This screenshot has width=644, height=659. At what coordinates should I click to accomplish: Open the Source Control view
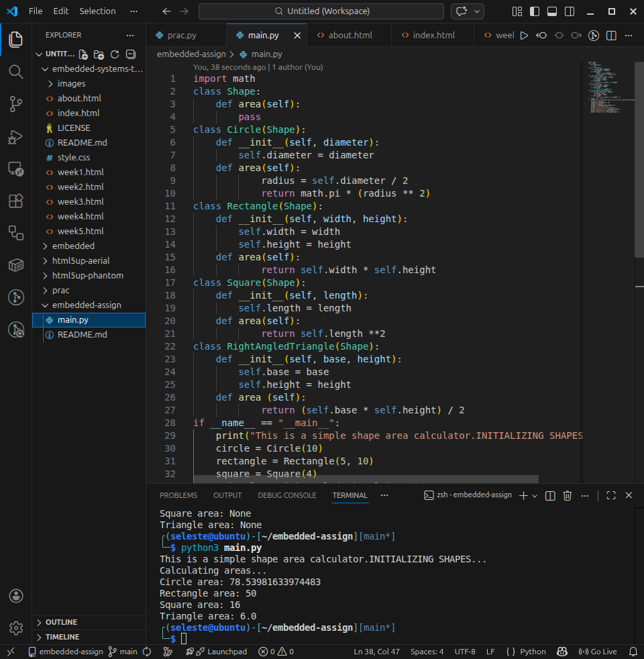point(15,103)
